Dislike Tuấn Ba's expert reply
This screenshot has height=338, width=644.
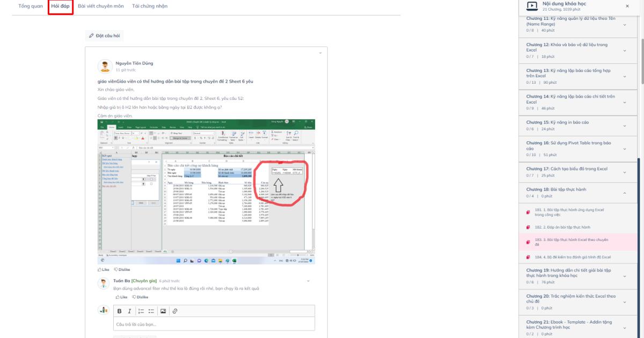140,297
